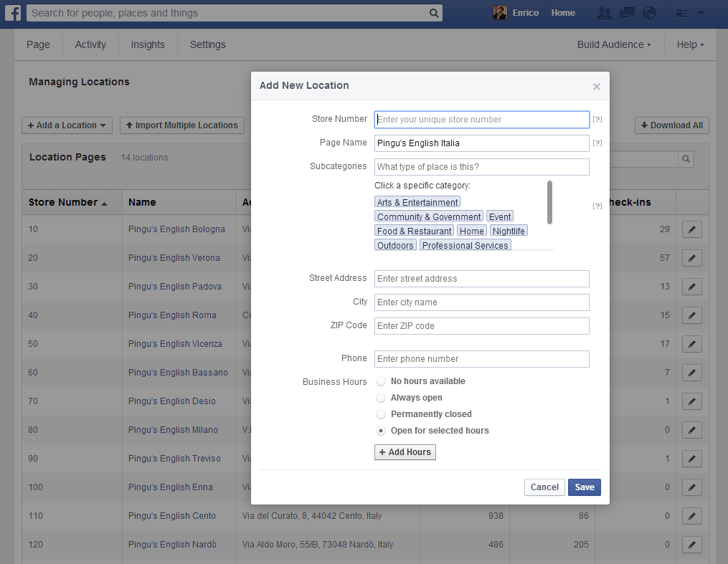728x564 pixels.
Task: Click the category list scrollbar
Action: pyautogui.click(x=549, y=203)
